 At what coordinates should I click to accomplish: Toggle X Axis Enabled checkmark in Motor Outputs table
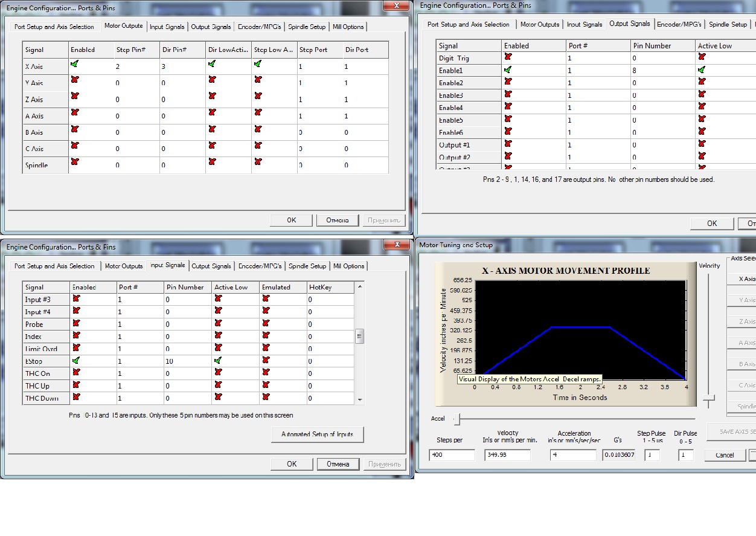point(74,63)
